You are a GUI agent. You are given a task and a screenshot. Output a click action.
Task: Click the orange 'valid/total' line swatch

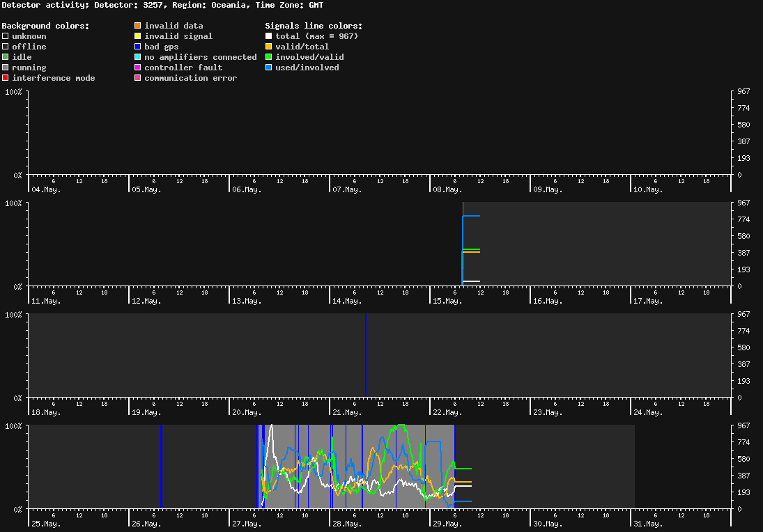click(268, 46)
